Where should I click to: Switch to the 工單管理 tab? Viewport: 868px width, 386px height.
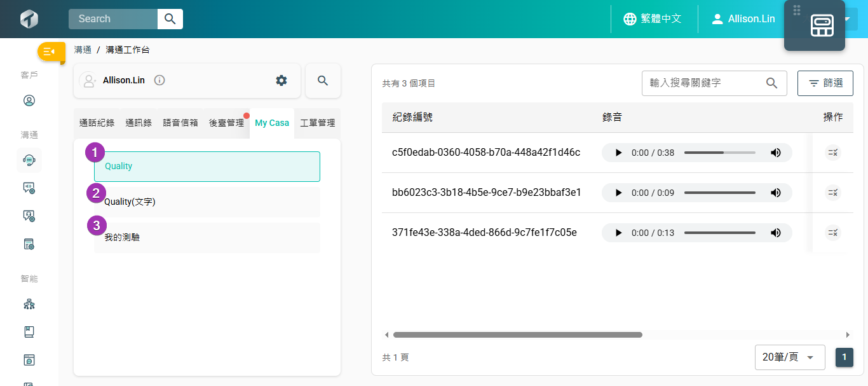317,123
